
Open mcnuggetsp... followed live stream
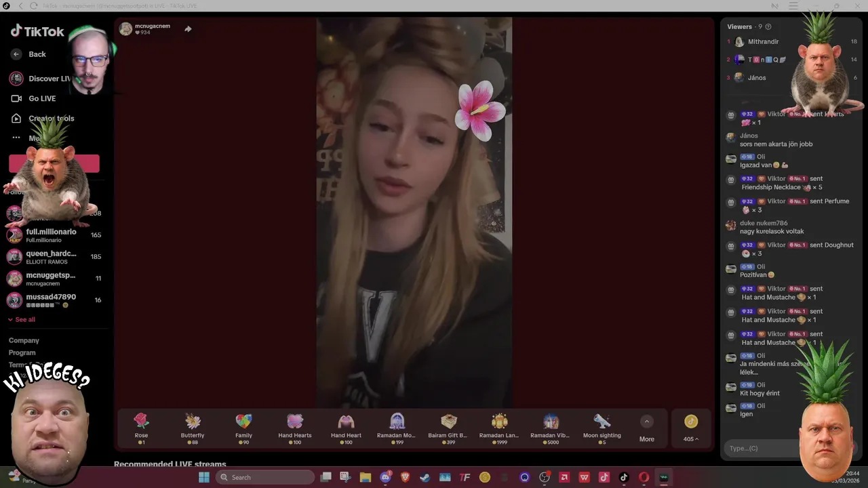[x=54, y=279]
